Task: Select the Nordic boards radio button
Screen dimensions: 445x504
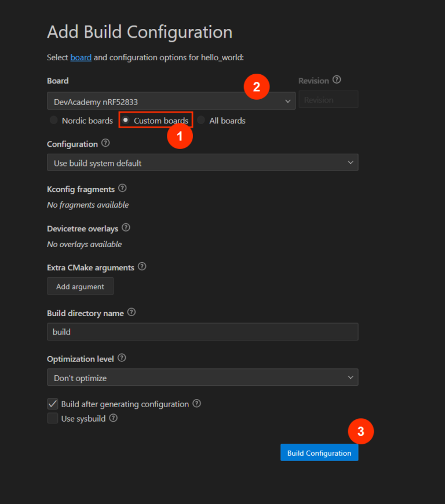Action: click(54, 121)
